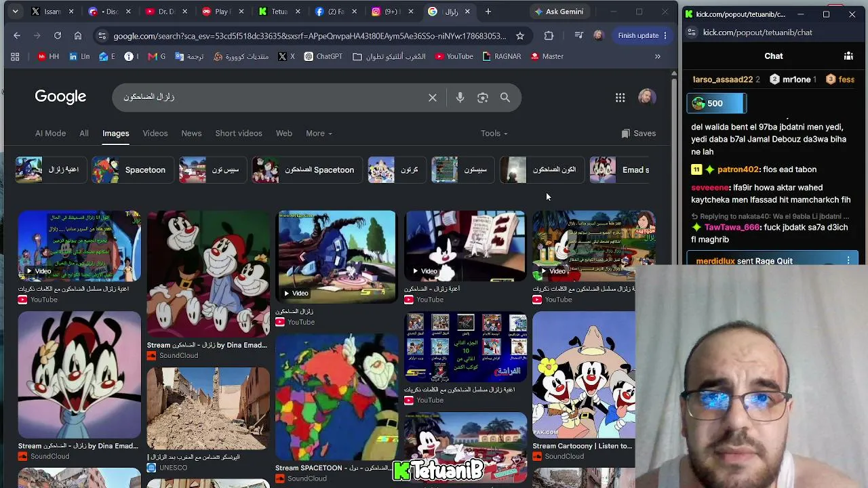The image size is (868, 488).
Task: Open the YouTube bookmark
Action: pyautogui.click(x=454, y=56)
